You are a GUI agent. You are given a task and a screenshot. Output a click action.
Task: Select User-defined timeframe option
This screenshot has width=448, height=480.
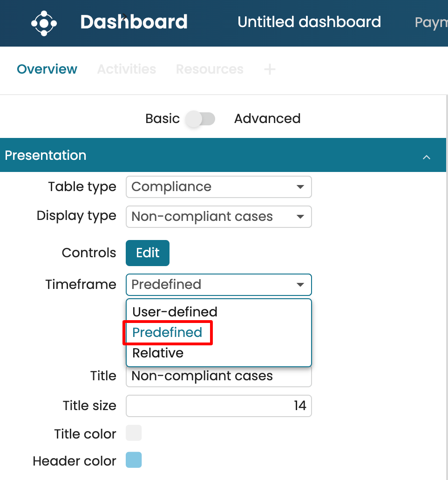coord(175,312)
